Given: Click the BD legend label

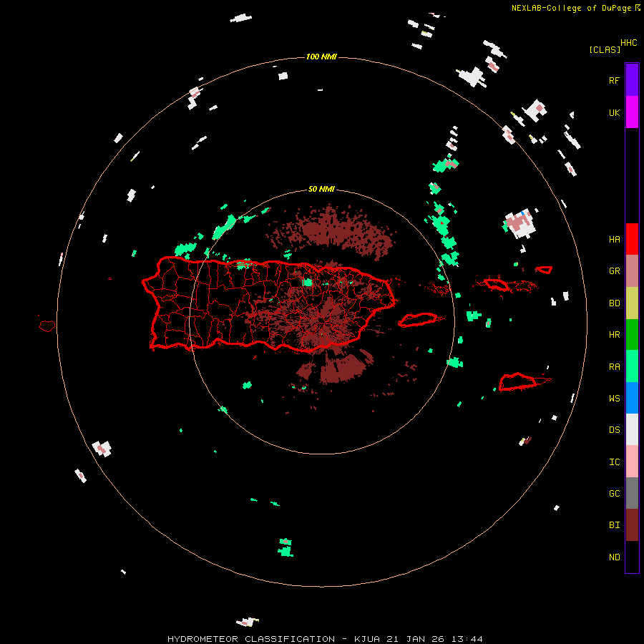Looking at the screenshot, I should coord(614,303).
